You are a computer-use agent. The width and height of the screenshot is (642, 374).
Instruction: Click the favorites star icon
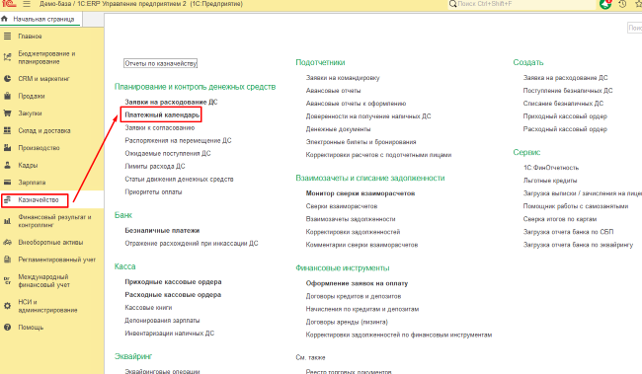tap(638, 4)
